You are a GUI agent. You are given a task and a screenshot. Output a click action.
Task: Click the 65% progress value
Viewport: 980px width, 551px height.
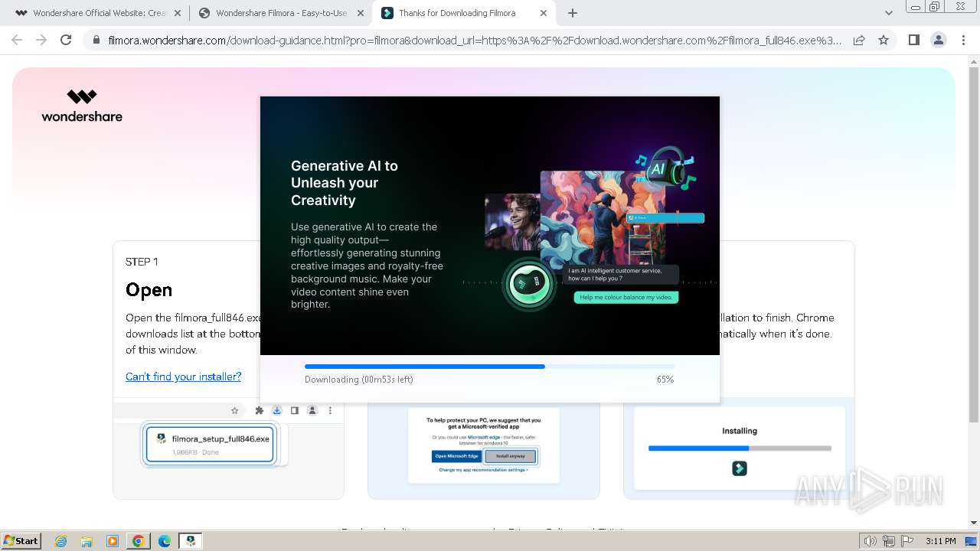tap(665, 380)
